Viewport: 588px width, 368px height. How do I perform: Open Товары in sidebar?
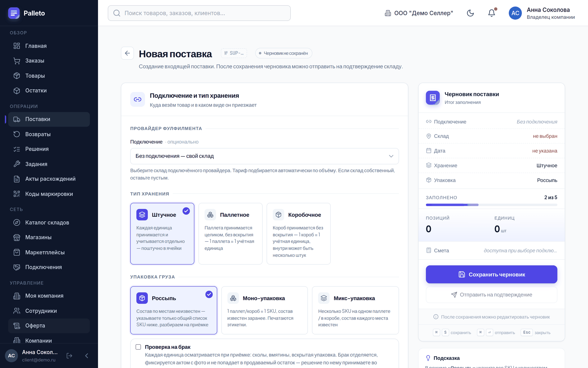49,76
